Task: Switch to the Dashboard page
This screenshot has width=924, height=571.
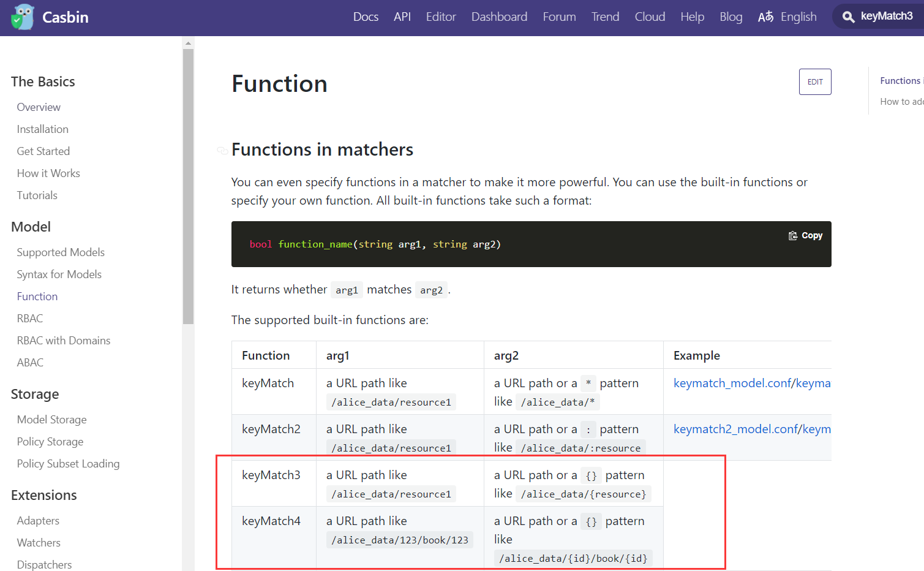Action: click(x=499, y=17)
